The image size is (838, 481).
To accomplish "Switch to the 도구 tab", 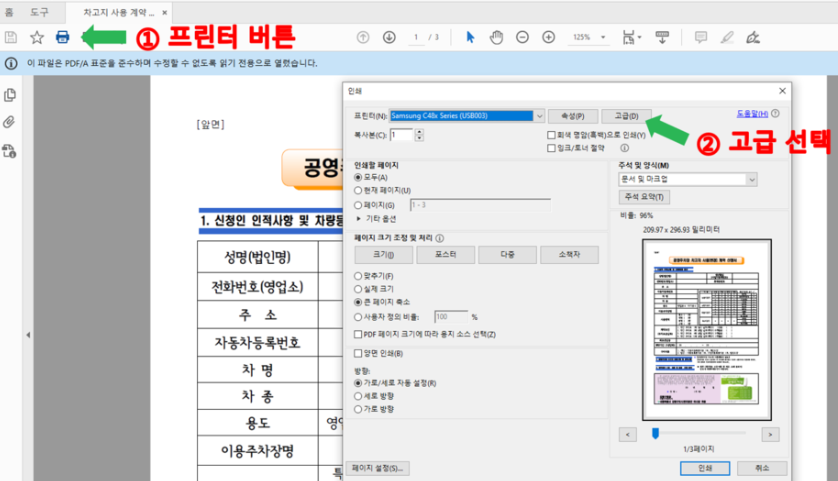I will coord(39,12).
